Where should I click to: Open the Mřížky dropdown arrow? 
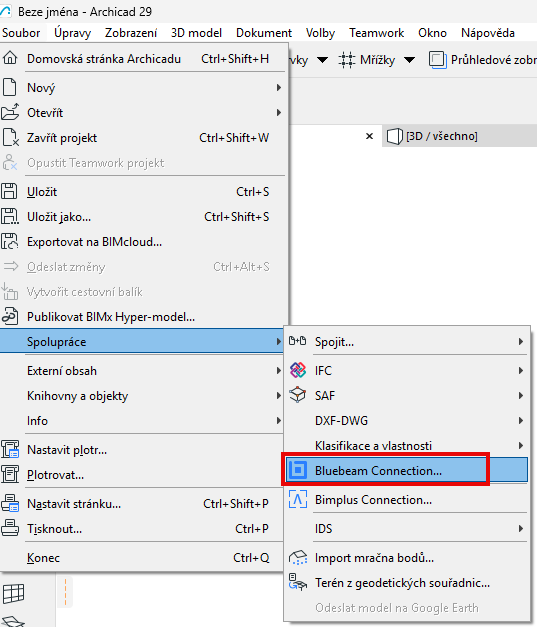(x=409, y=60)
